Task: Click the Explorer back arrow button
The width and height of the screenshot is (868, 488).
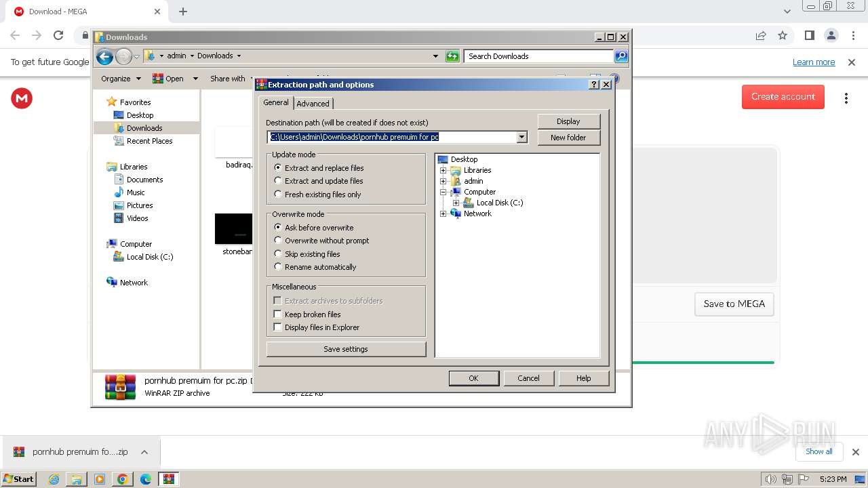Action: (x=104, y=56)
